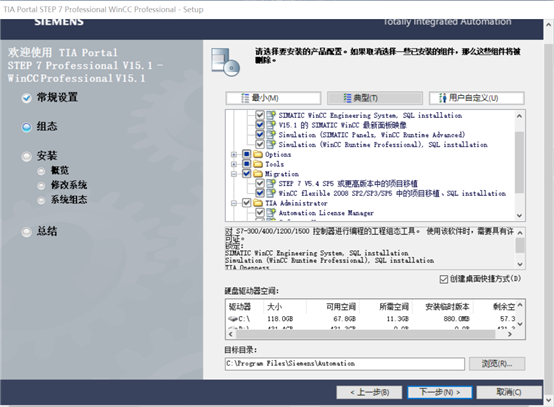The width and height of the screenshot is (554, 407).
Task: Click the 目标目录 installation path field
Action: tap(344, 364)
